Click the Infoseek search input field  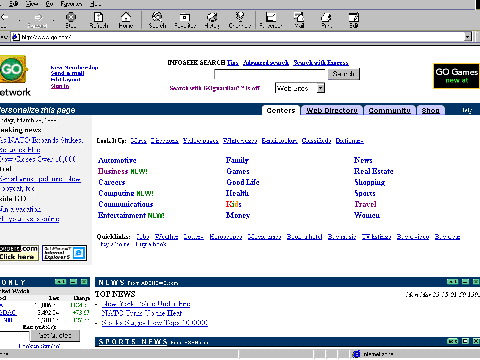(x=269, y=74)
